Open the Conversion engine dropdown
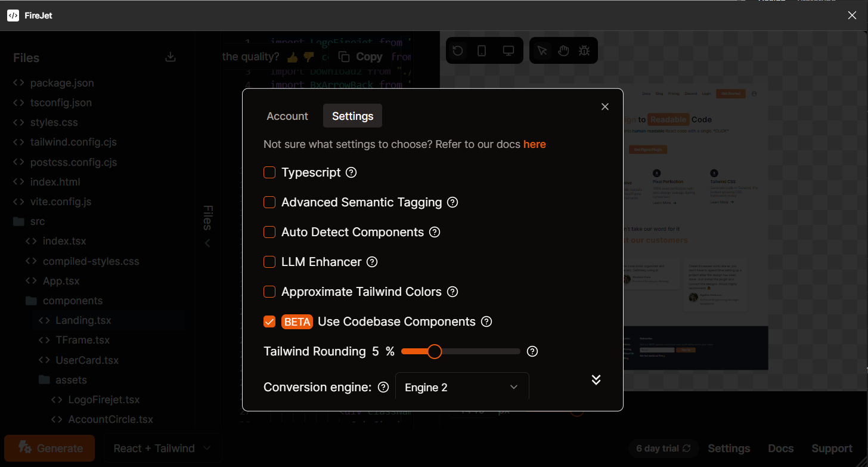 pyautogui.click(x=462, y=387)
